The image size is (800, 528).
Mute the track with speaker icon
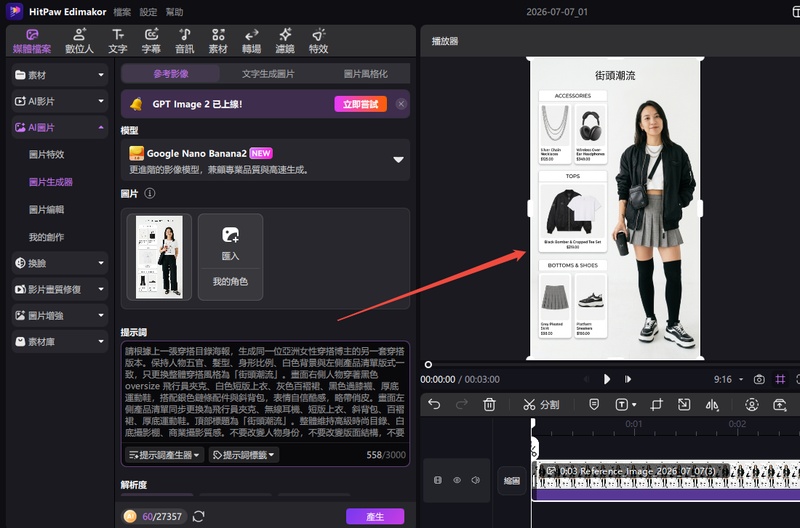coord(476,480)
